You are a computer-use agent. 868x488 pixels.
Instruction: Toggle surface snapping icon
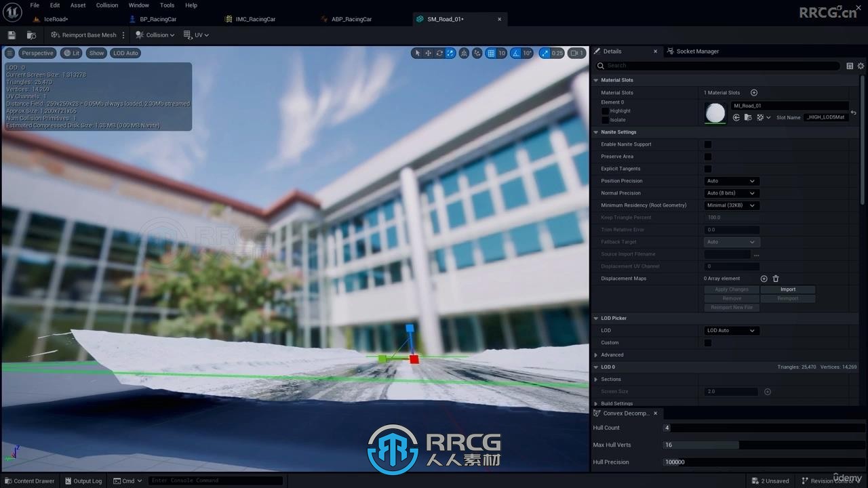point(477,53)
